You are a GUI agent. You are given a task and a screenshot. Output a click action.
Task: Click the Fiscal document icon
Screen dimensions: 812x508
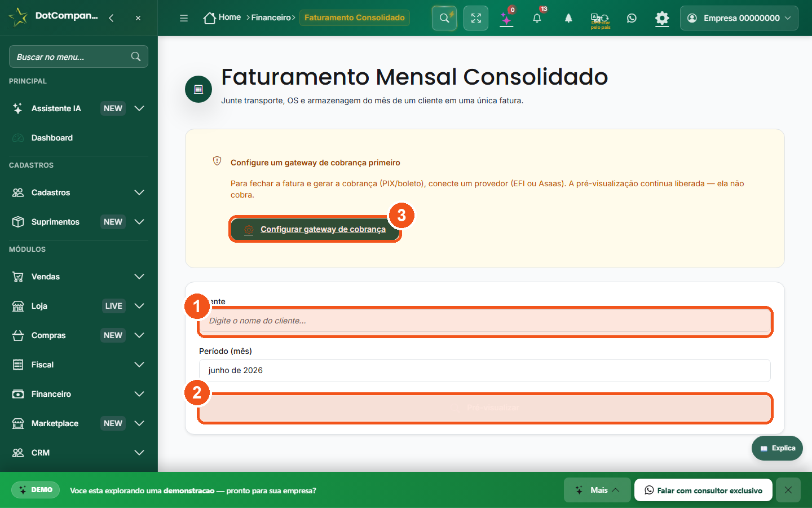click(18, 365)
